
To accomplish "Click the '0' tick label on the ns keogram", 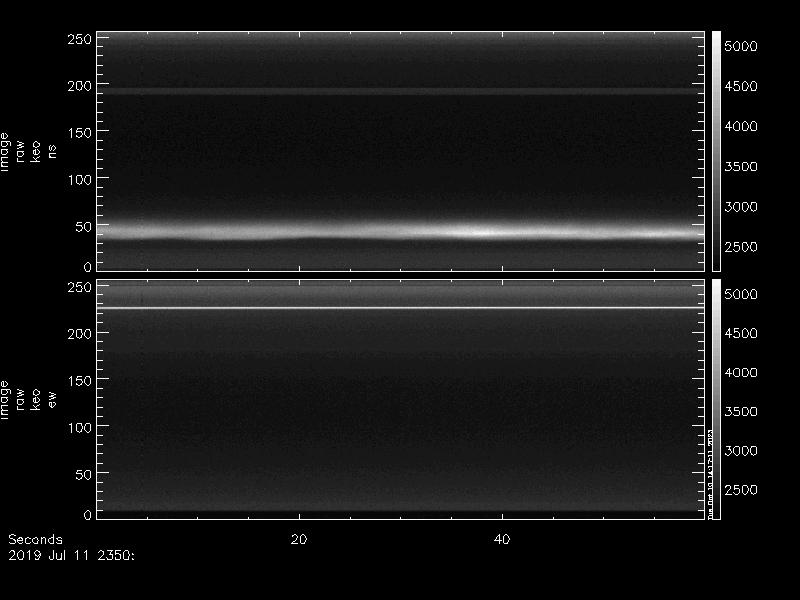I will pos(88,267).
